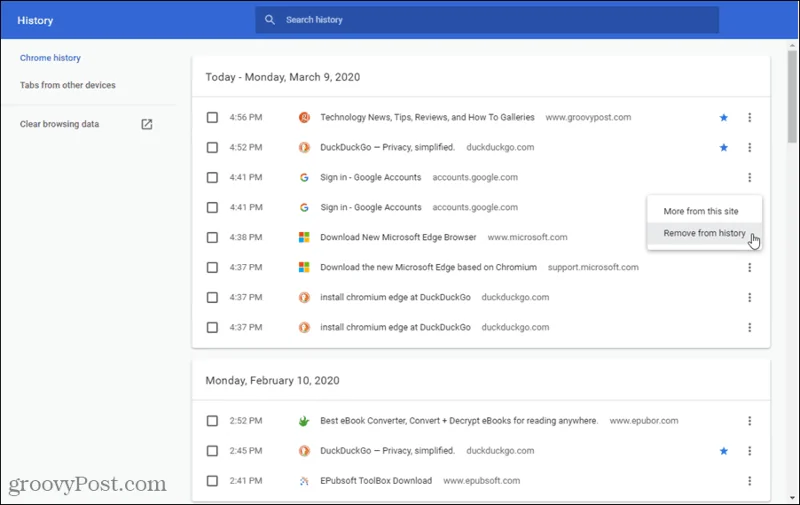Click the www.microsoft.com domain text
800x505 pixels.
click(x=528, y=237)
